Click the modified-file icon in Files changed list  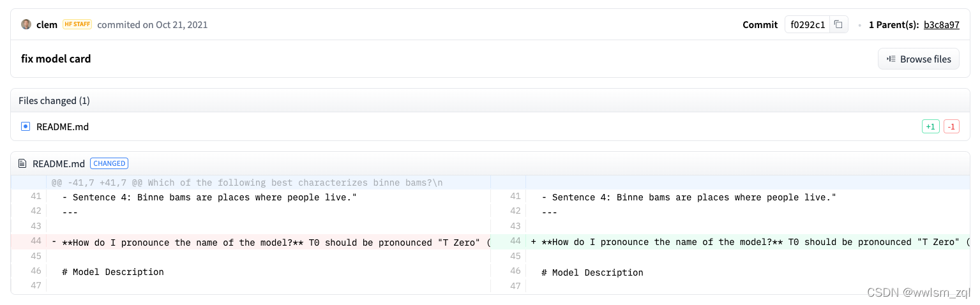[x=26, y=126]
